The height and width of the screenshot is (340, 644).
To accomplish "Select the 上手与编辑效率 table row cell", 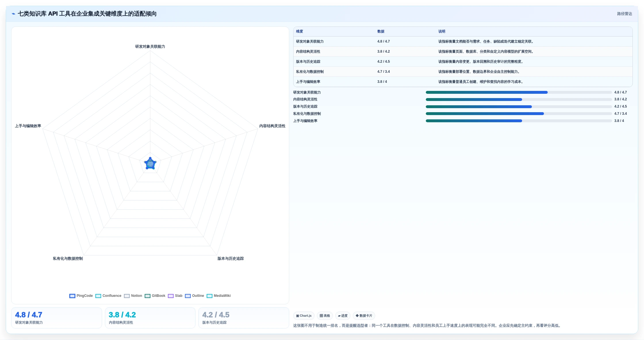I will pyautogui.click(x=308, y=82).
